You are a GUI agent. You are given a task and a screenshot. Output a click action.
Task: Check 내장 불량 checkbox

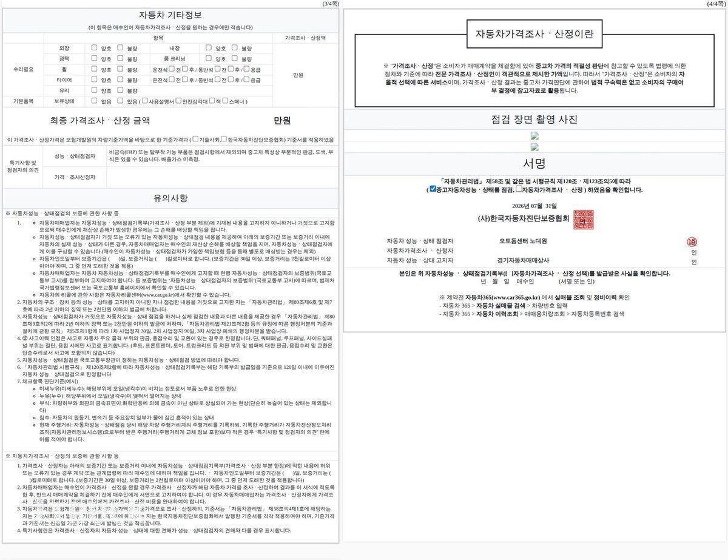234,47
